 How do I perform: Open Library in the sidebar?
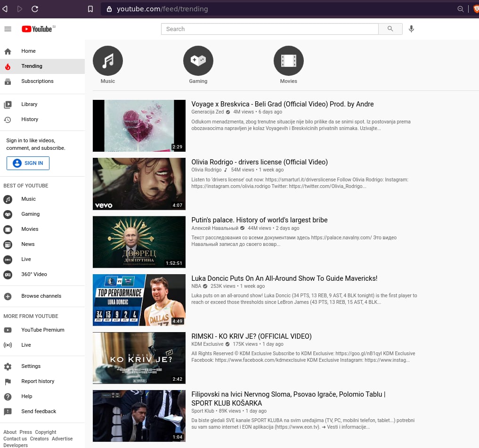[42, 104]
